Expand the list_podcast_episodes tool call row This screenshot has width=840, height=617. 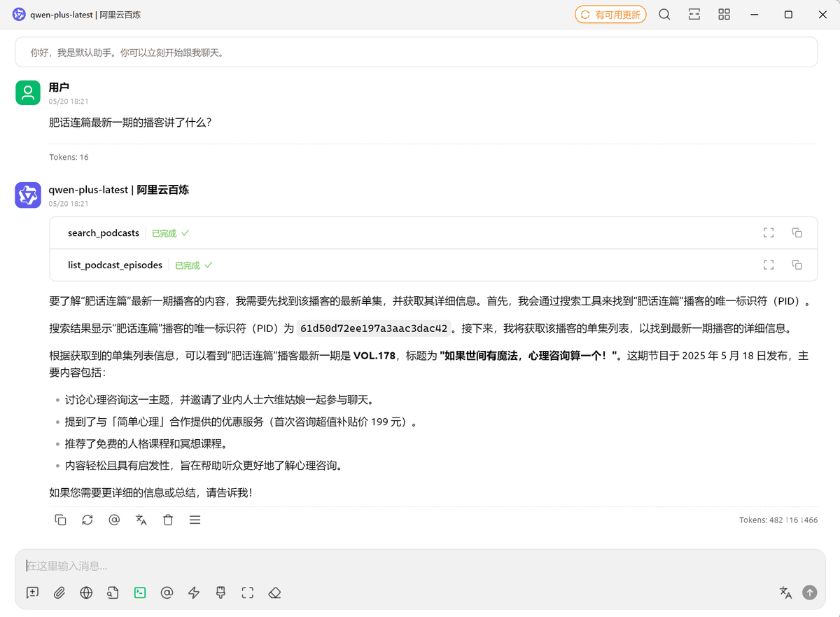(433, 265)
